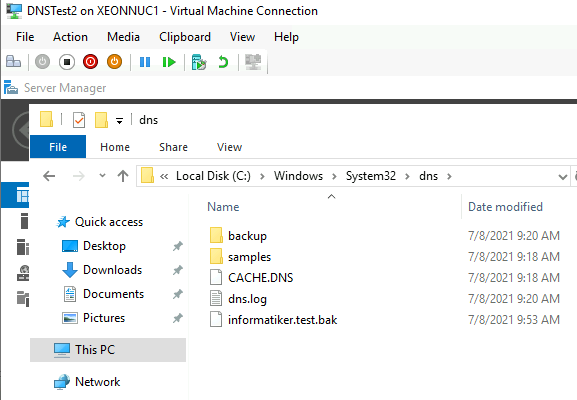Open the Clipboard menu
Image resolution: width=577 pixels, height=400 pixels.
[x=185, y=37]
